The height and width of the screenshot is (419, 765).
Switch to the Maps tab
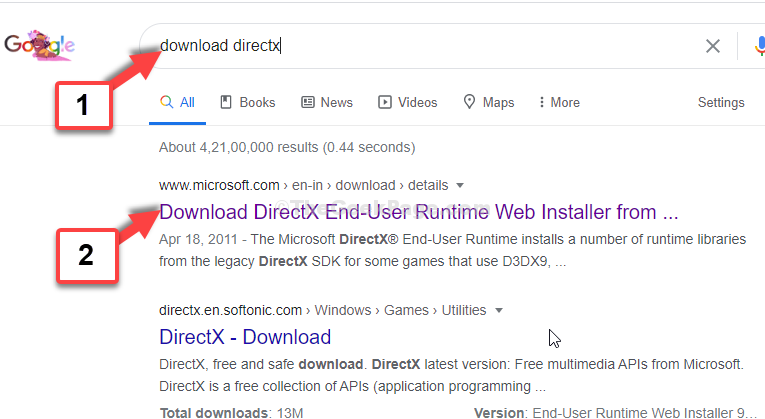[488, 102]
